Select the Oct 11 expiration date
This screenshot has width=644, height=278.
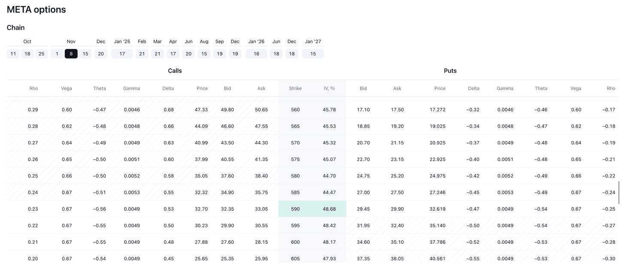(13, 54)
